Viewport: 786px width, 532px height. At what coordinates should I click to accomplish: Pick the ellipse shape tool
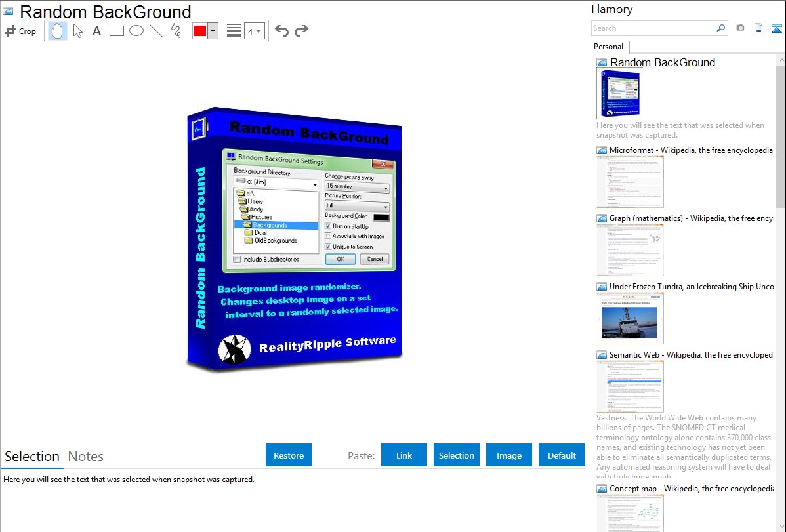tap(136, 31)
